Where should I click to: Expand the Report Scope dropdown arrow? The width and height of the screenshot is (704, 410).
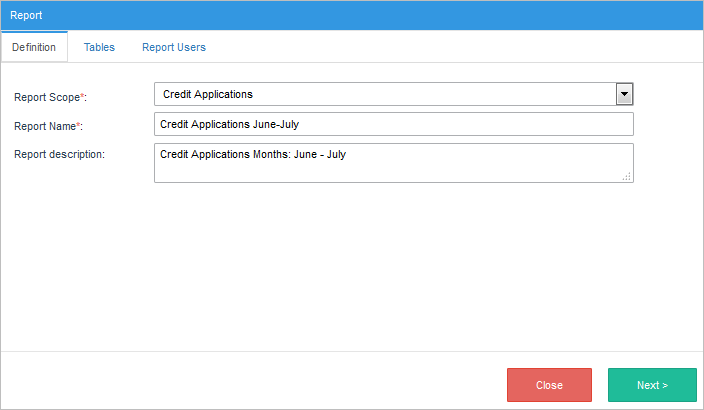pyautogui.click(x=624, y=94)
